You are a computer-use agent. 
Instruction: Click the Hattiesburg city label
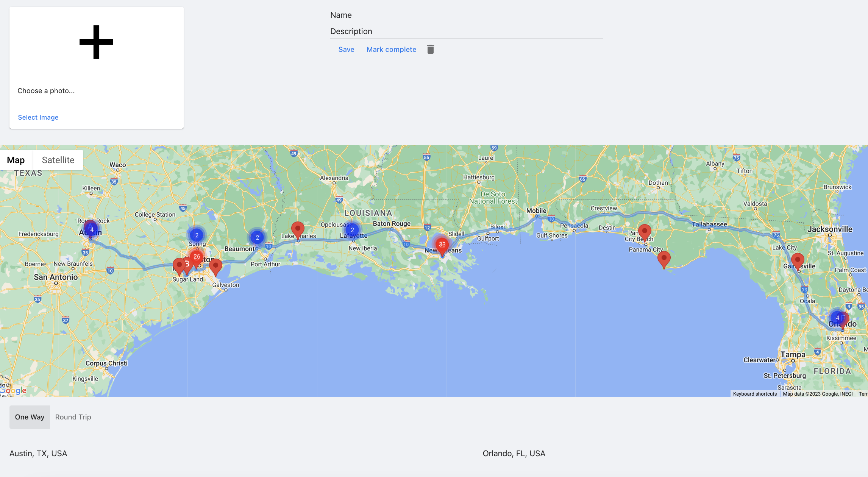479,177
